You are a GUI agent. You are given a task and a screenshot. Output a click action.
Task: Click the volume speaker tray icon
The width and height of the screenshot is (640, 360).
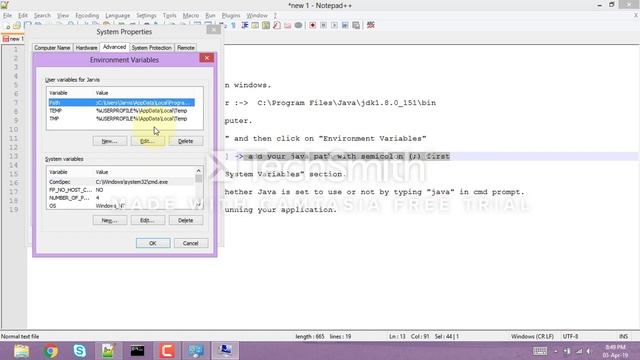(x=589, y=351)
